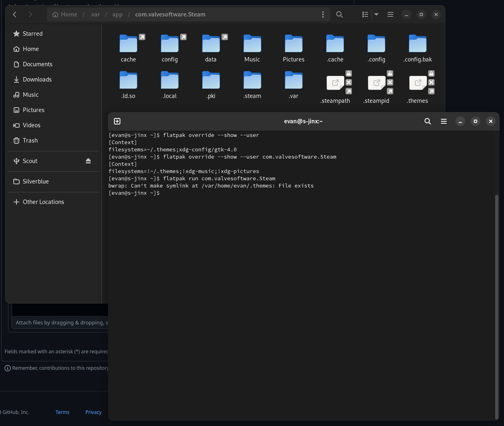Open a new terminal tab
Viewport: 504px width, 426px height.
pos(117,121)
